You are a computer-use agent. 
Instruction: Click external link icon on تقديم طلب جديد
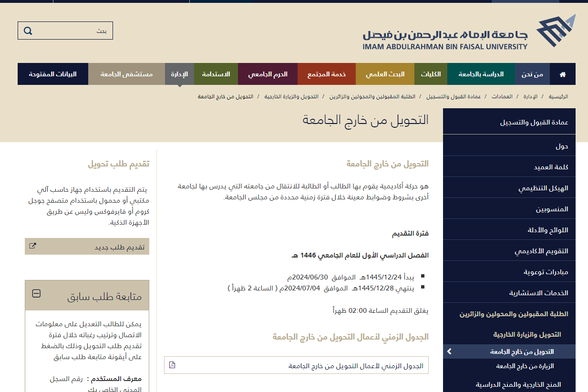click(x=32, y=247)
